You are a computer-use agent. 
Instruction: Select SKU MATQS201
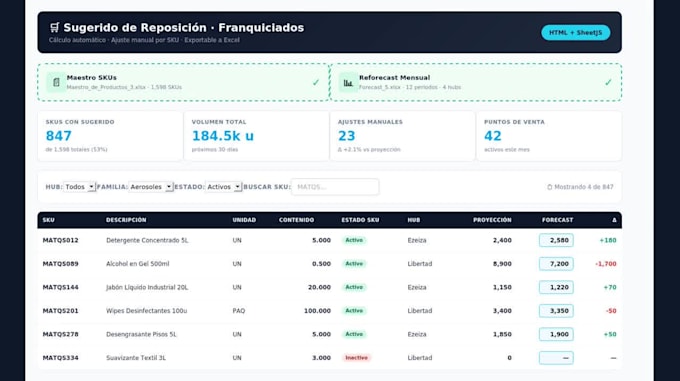[61, 311]
